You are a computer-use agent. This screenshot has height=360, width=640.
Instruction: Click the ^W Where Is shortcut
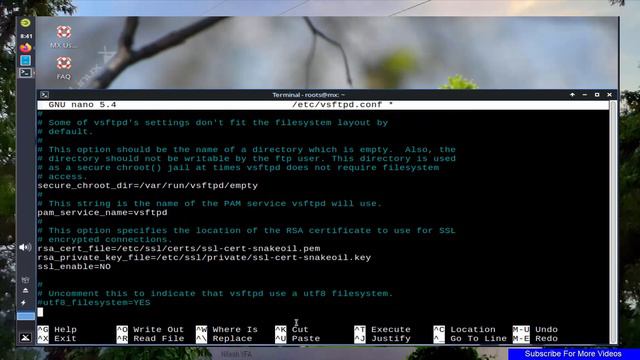pos(227,329)
